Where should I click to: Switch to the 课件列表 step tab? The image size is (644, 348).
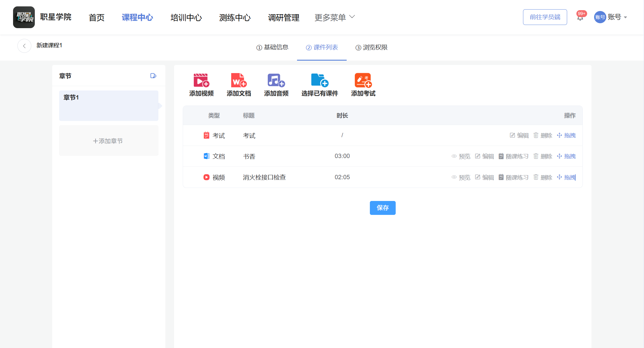pyautogui.click(x=322, y=47)
